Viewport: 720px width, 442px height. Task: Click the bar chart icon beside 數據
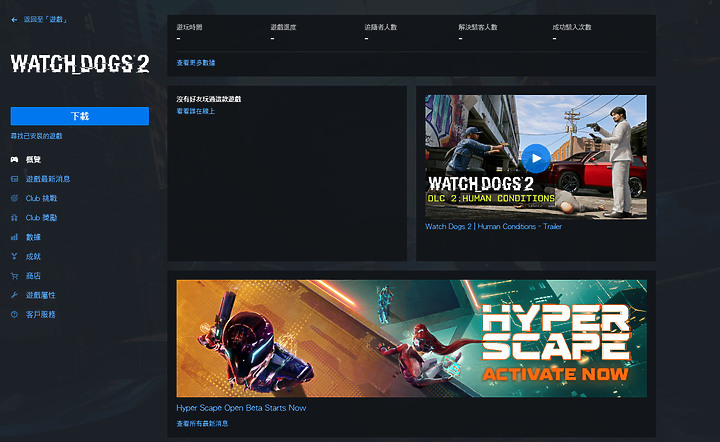click(14, 237)
